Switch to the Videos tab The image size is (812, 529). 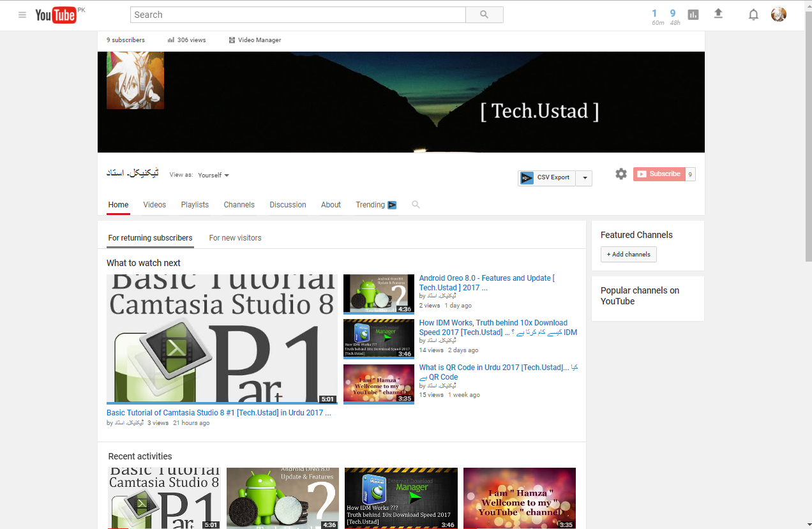[x=154, y=205]
